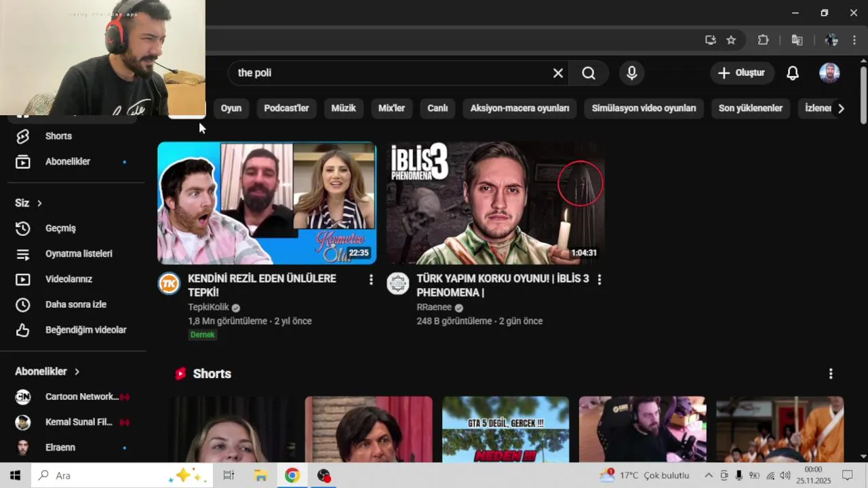Open Chrome profile avatar in toolbar
868x488 pixels.
(832, 40)
